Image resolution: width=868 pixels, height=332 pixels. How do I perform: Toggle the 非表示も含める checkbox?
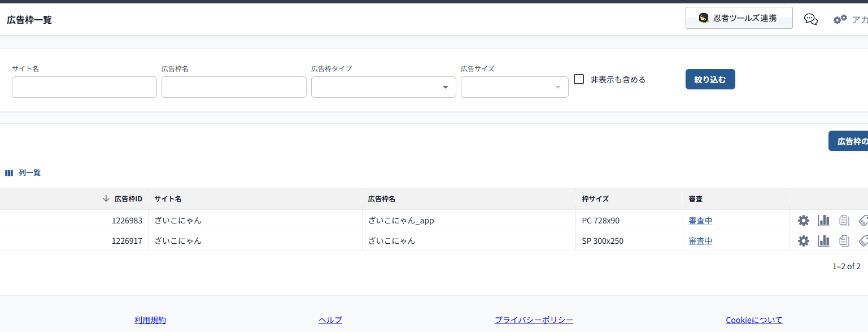pyautogui.click(x=579, y=79)
